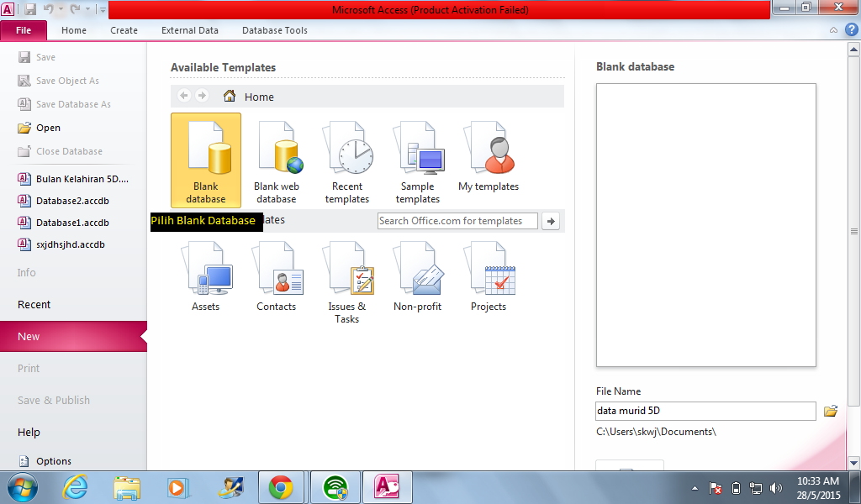Open Recent templates
This screenshot has width=861, height=504.
[347, 162]
